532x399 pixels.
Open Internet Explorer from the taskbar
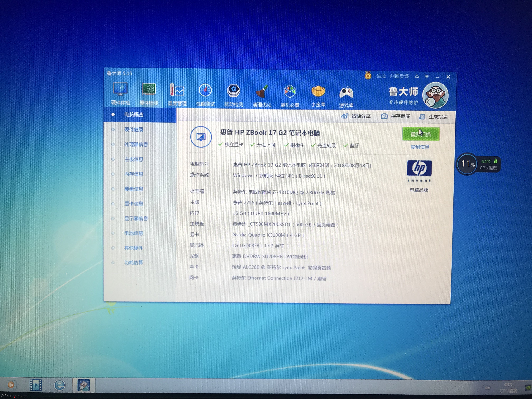(x=59, y=385)
